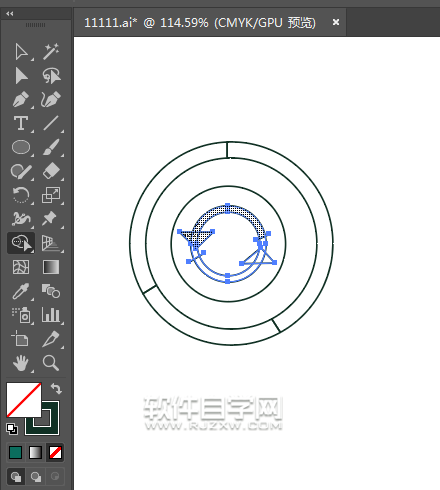
Task: Select the Rotate tool
Action: (21, 195)
